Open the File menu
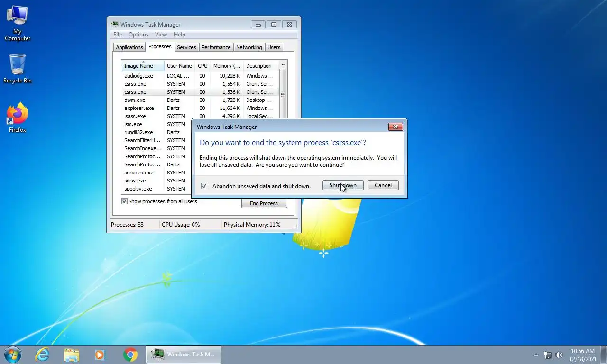Screen dimensions: 607x364 pos(118,35)
